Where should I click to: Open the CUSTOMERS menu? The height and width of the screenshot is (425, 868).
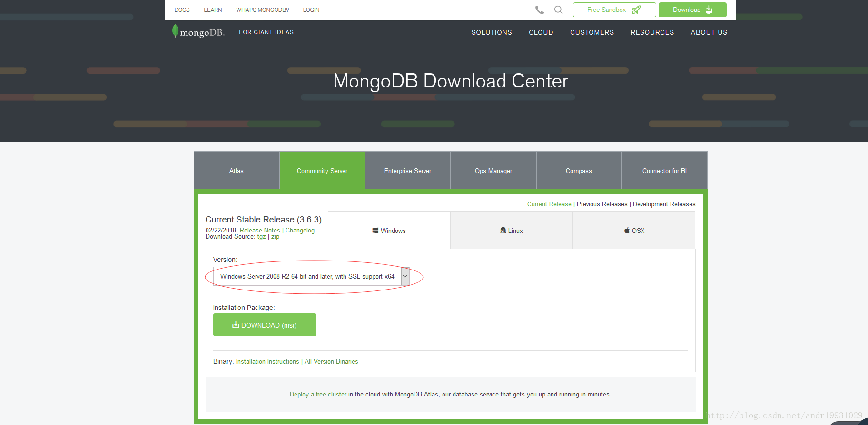point(592,32)
